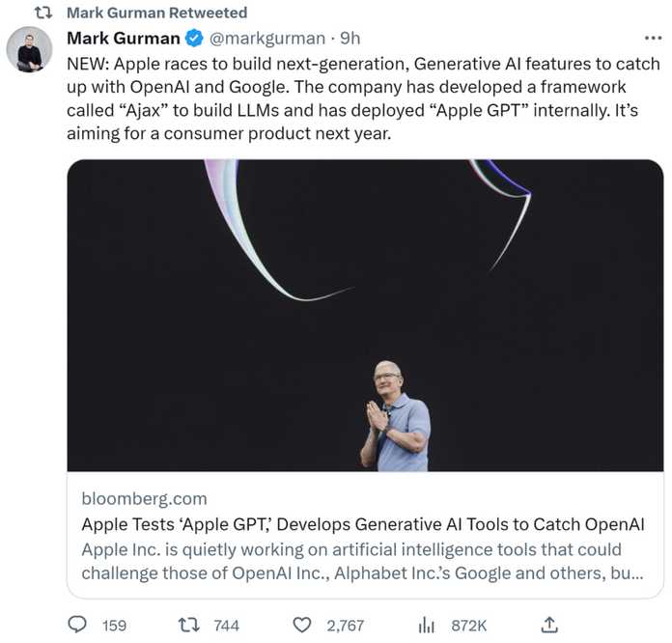Click the 744 retweets count
672x643 pixels.
[x=227, y=626]
